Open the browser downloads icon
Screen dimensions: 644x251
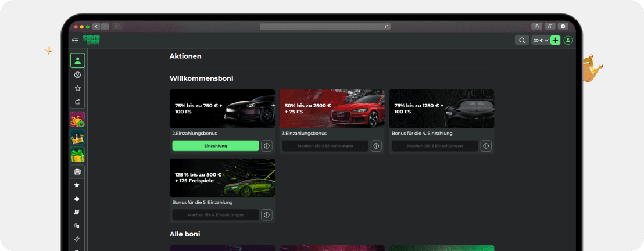pos(563,26)
